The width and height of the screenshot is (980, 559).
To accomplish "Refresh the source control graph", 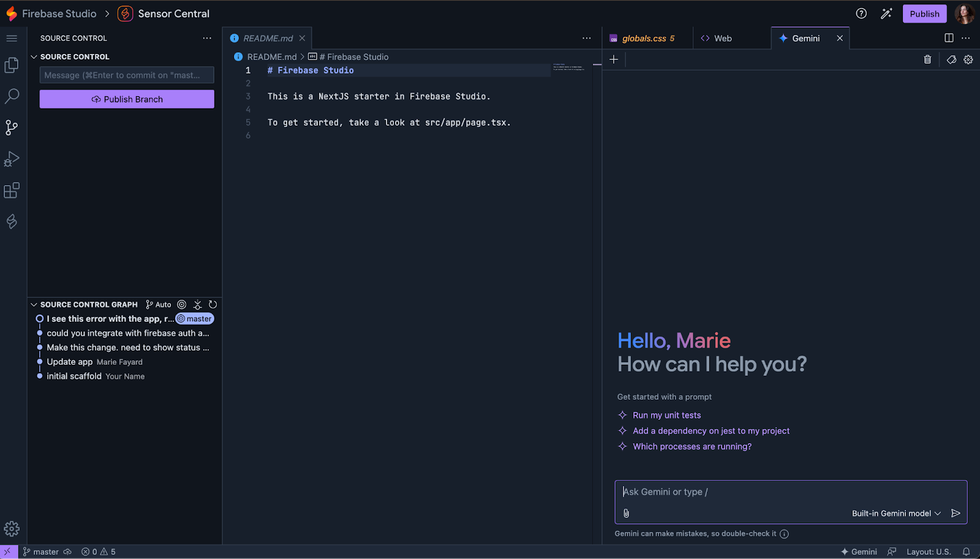I will [x=213, y=305].
